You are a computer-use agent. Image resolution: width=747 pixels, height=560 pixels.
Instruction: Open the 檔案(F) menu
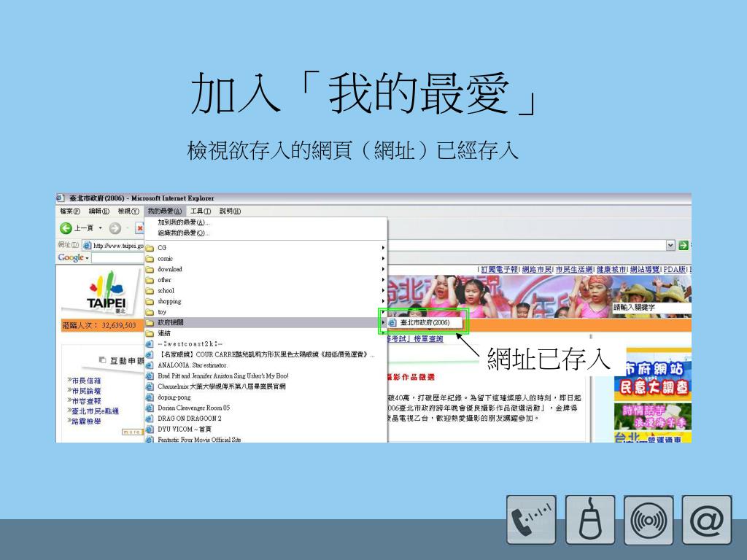[x=70, y=211]
